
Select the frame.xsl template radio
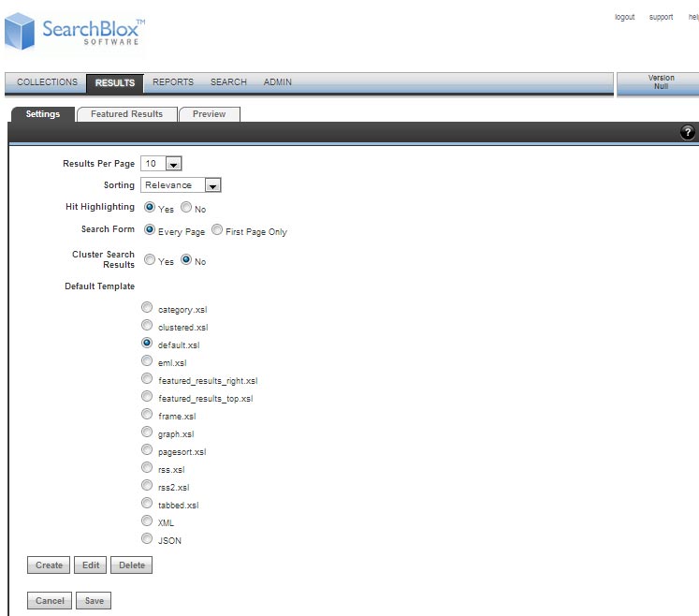[147, 414]
